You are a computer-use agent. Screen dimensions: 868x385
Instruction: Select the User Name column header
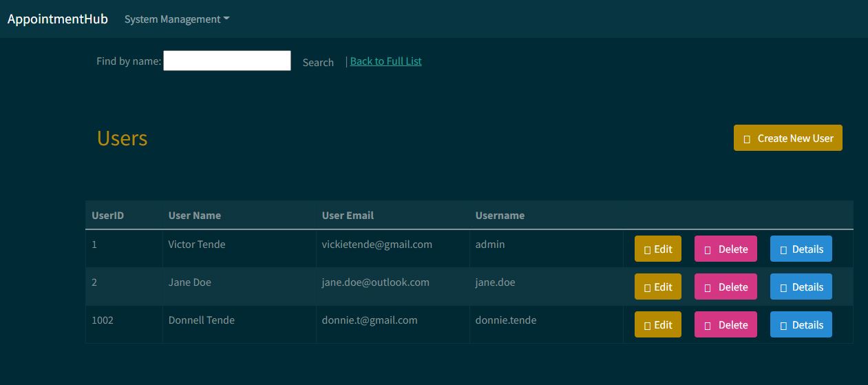coord(195,215)
